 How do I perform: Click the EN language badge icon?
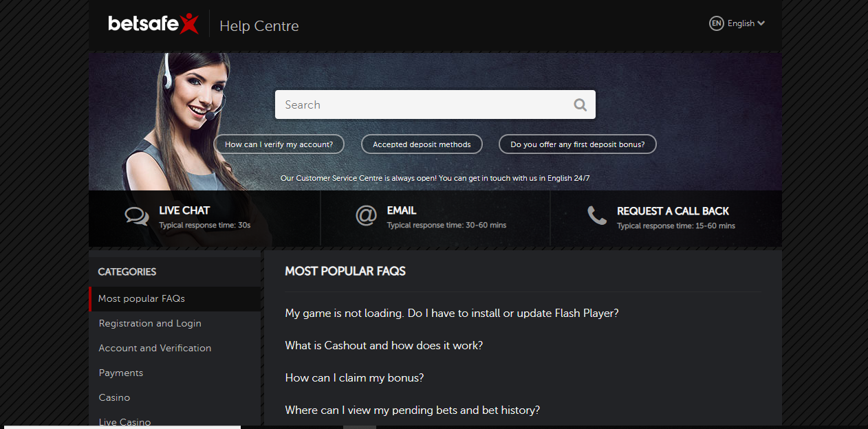[x=717, y=23]
